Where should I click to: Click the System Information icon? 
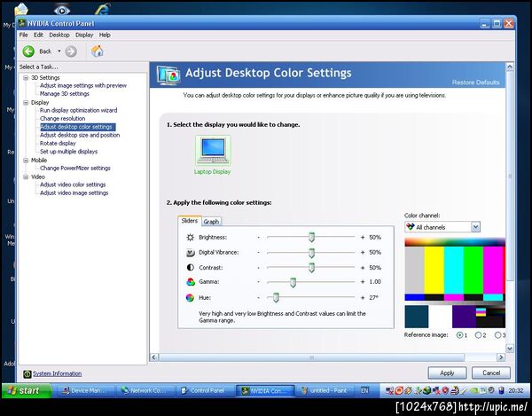27,374
